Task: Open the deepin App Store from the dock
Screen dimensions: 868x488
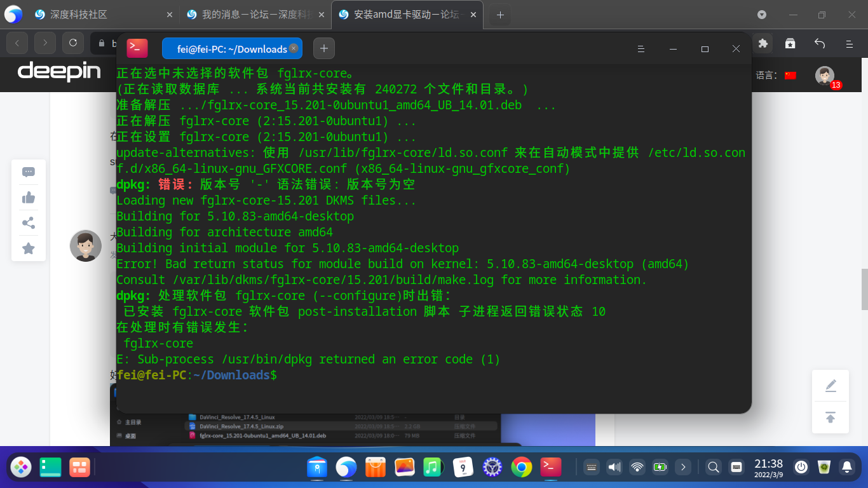Action: click(376, 467)
